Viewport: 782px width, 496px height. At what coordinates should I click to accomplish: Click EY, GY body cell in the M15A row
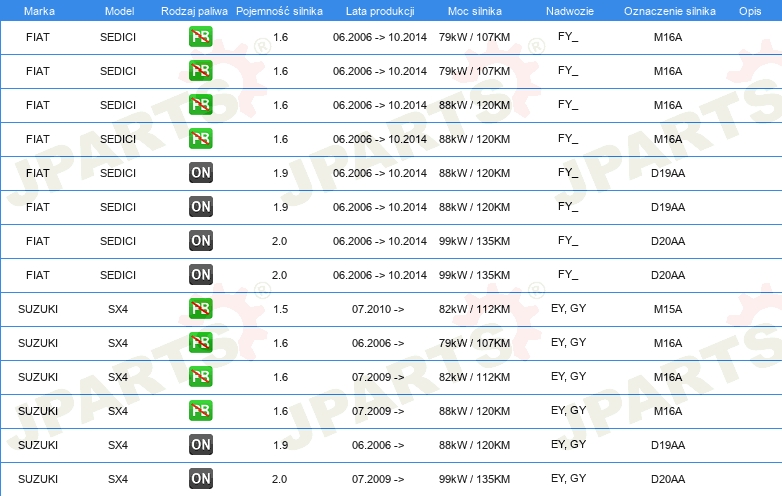pyautogui.click(x=569, y=309)
